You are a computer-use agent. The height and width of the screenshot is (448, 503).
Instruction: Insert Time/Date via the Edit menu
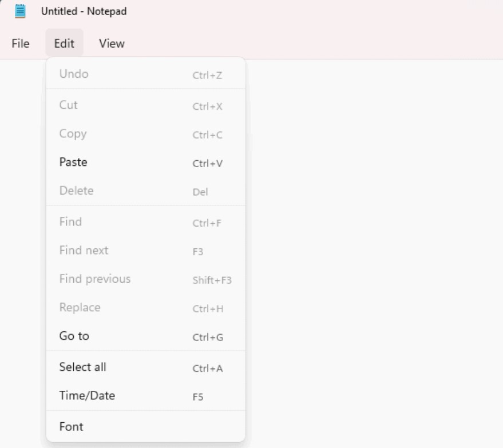(x=146, y=396)
